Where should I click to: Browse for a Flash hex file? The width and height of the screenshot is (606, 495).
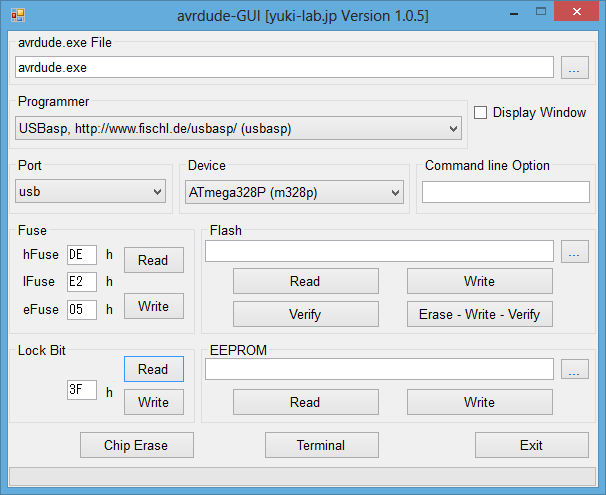pyautogui.click(x=574, y=252)
